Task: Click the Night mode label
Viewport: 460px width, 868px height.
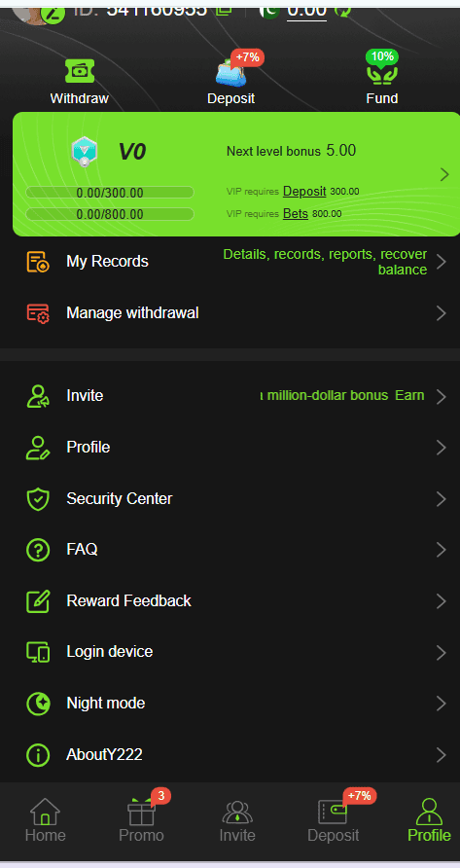Action: tap(106, 703)
